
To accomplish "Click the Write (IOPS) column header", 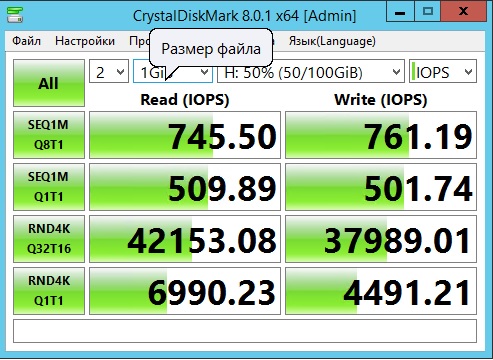I will (381, 100).
